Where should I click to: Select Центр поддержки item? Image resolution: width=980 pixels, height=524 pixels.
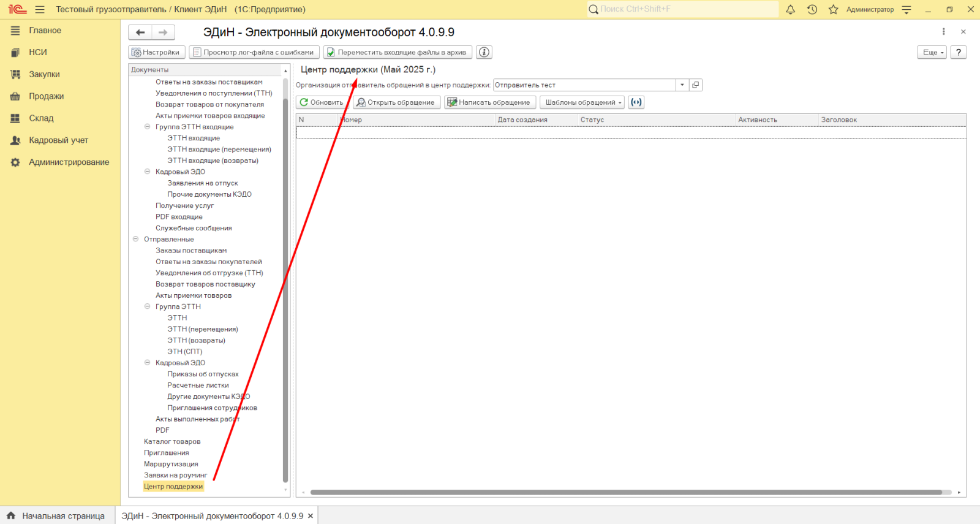(173, 487)
